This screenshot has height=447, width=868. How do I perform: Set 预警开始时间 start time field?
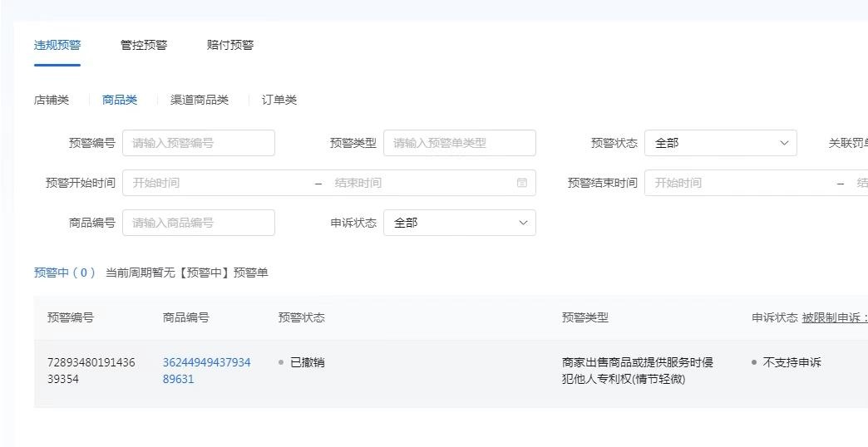[219, 183]
